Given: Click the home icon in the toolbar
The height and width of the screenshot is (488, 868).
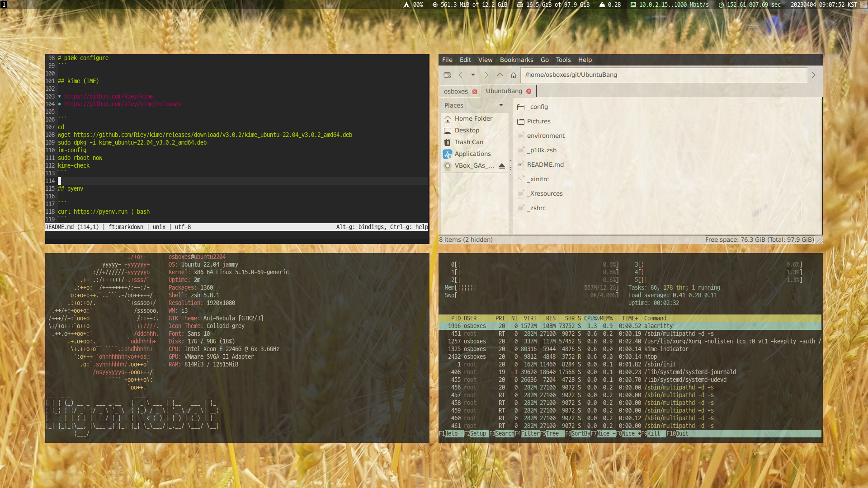Looking at the screenshot, I should pos(514,75).
